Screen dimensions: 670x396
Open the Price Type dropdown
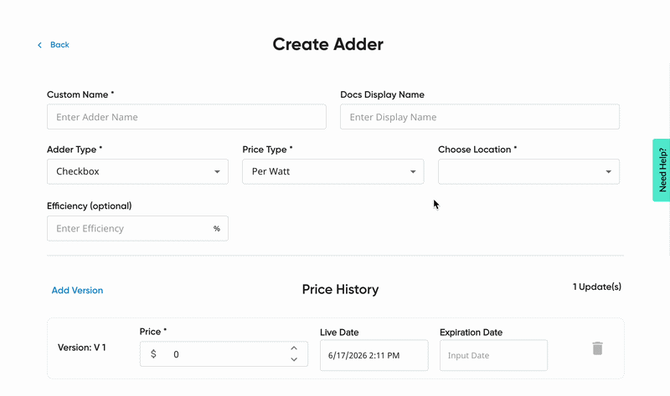333,172
